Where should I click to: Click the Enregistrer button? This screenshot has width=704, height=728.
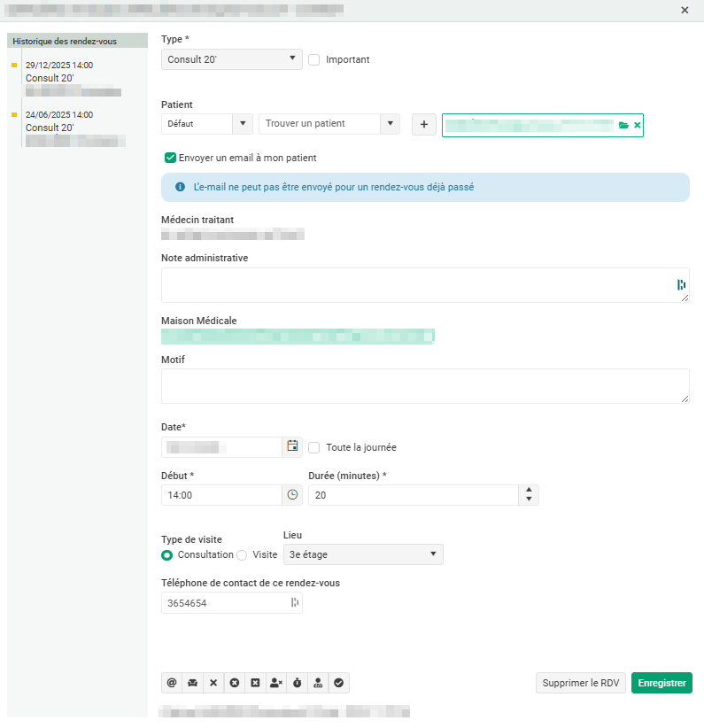[661, 683]
